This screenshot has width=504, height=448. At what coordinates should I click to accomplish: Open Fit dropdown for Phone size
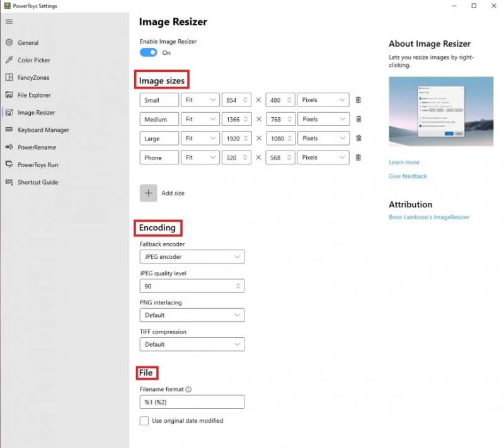click(200, 158)
